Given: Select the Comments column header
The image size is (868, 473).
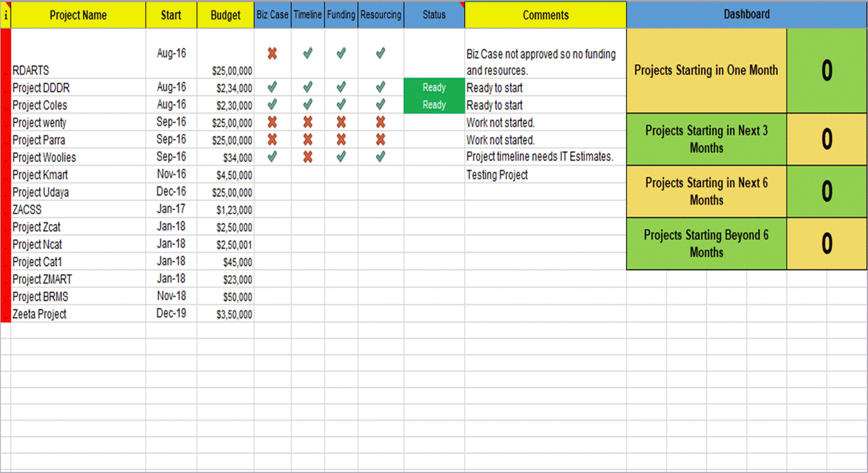Looking at the screenshot, I should tap(545, 15).
